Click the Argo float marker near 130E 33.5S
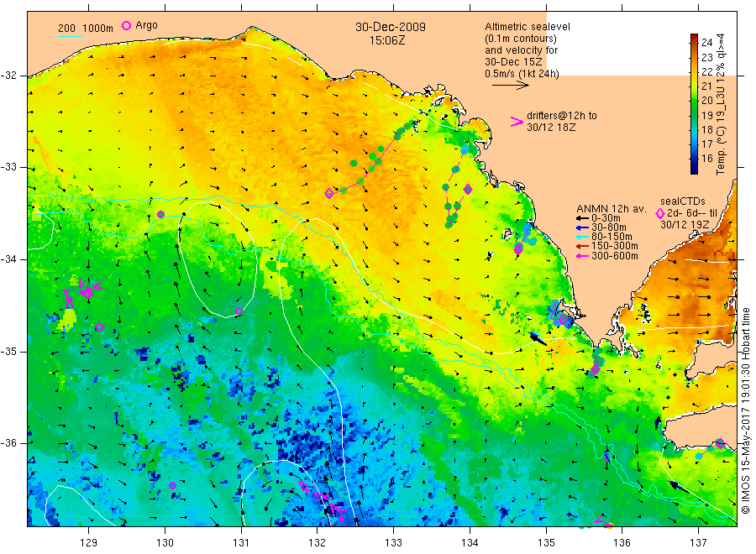The image size is (756, 554). (161, 214)
